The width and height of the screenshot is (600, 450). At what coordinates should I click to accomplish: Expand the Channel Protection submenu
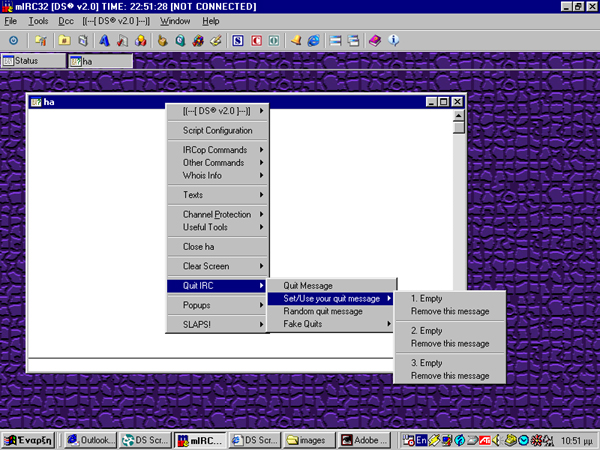(x=217, y=214)
